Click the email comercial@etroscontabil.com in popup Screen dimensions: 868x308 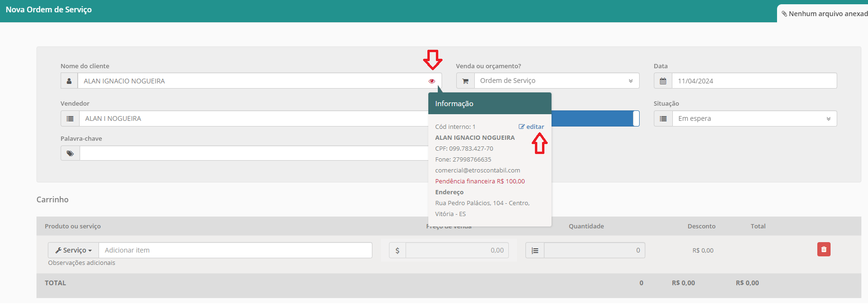[478, 170]
